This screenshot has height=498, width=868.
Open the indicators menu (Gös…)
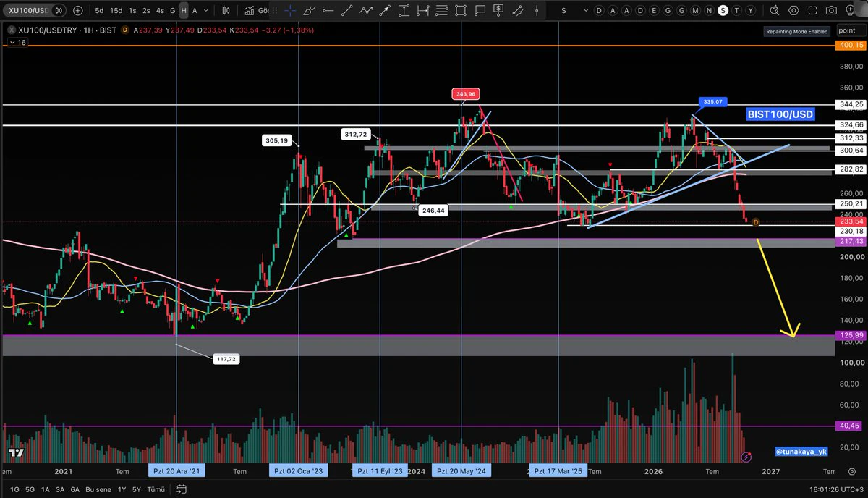(258, 11)
